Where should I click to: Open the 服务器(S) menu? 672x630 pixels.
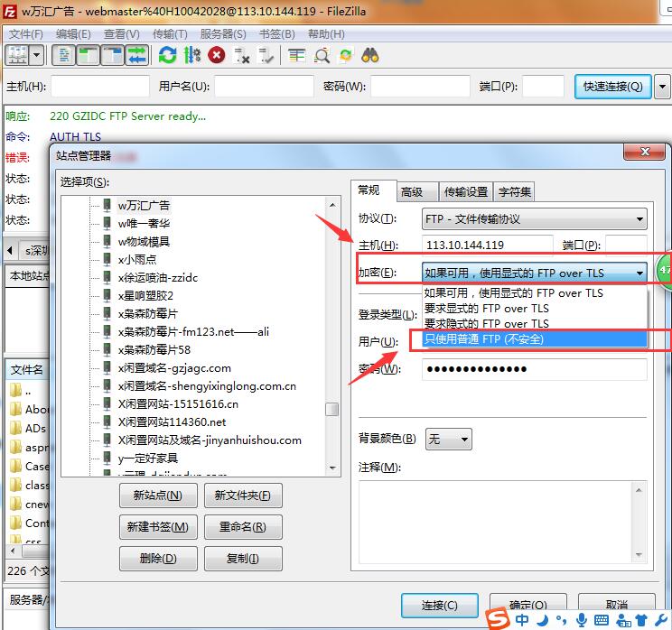[x=223, y=34]
